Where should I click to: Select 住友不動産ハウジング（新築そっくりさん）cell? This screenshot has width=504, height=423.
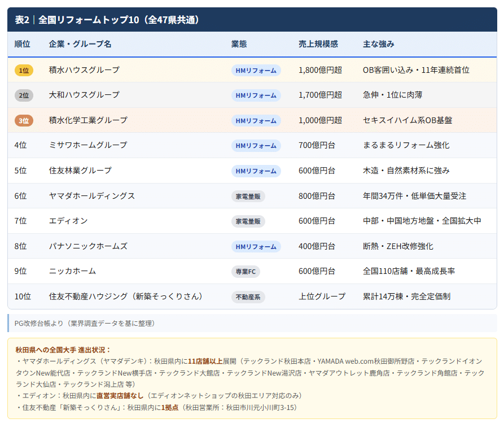tap(126, 296)
